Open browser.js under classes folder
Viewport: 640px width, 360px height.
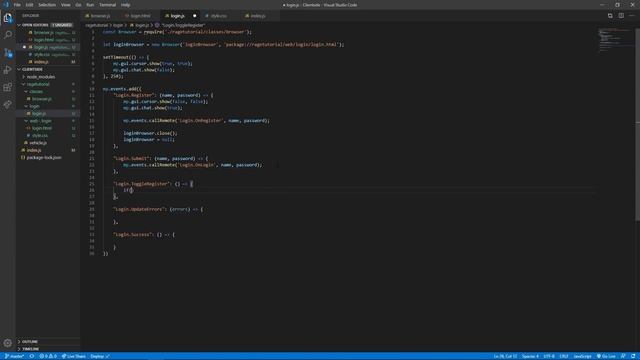click(42, 99)
